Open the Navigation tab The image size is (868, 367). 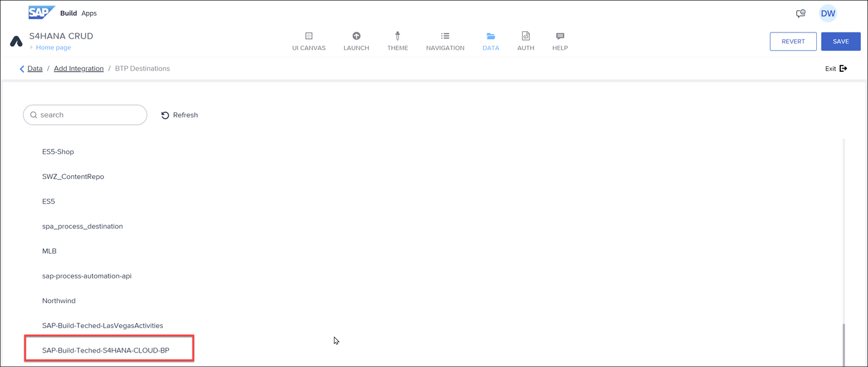[x=445, y=42]
